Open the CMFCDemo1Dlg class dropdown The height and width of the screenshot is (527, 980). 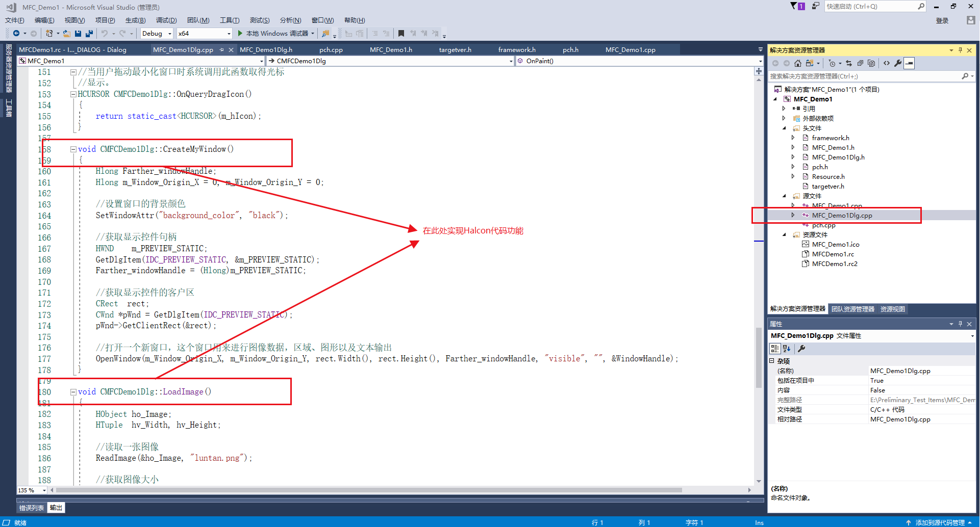(x=390, y=61)
